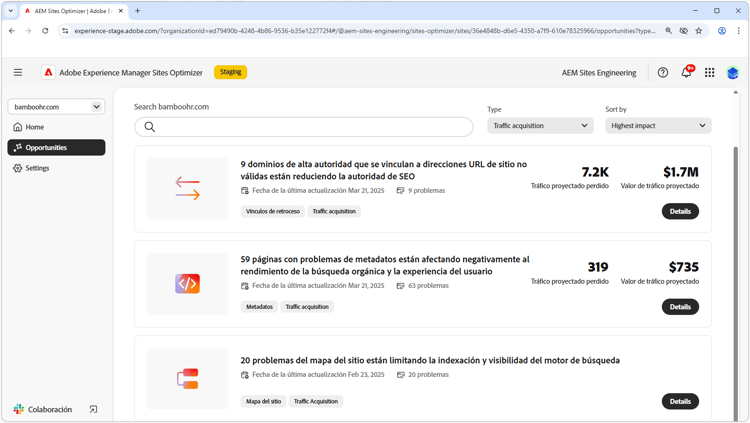The height and width of the screenshot is (423, 750).
Task: Reload the current page
Action: click(x=45, y=31)
